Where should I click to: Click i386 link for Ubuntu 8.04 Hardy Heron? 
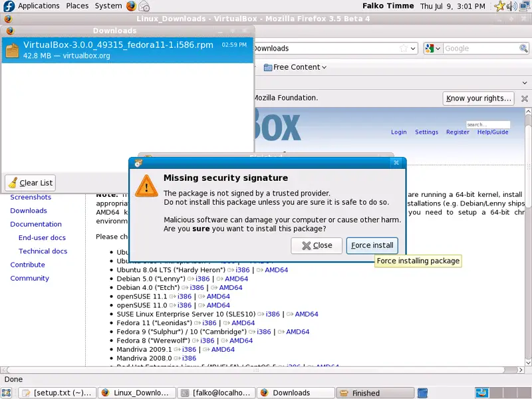tap(243, 270)
